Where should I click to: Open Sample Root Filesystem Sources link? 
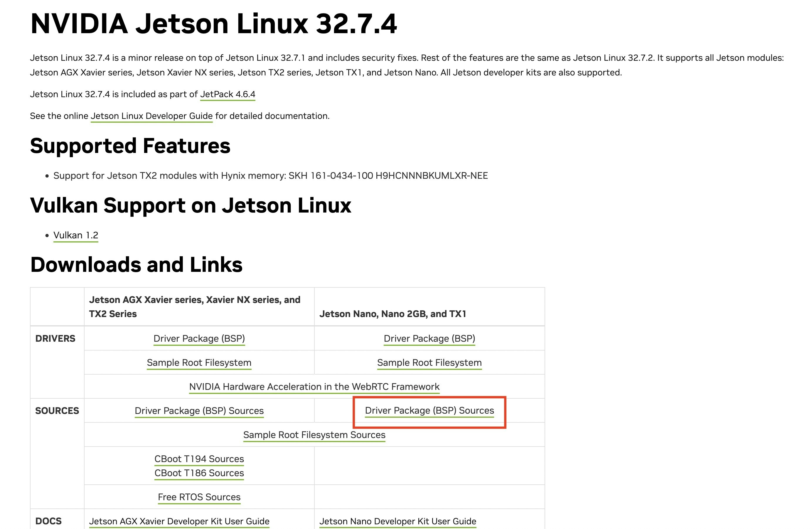tap(314, 435)
